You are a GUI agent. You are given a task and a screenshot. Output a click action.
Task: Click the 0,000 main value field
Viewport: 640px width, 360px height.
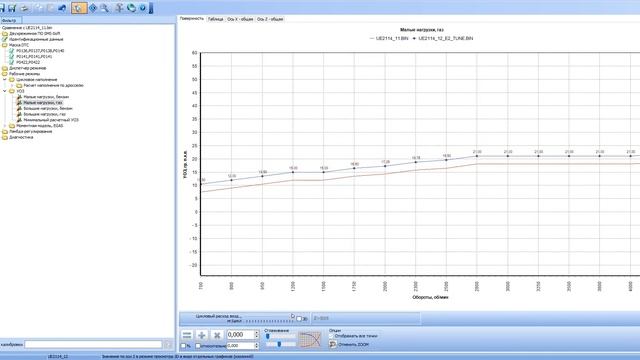[x=240, y=335]
